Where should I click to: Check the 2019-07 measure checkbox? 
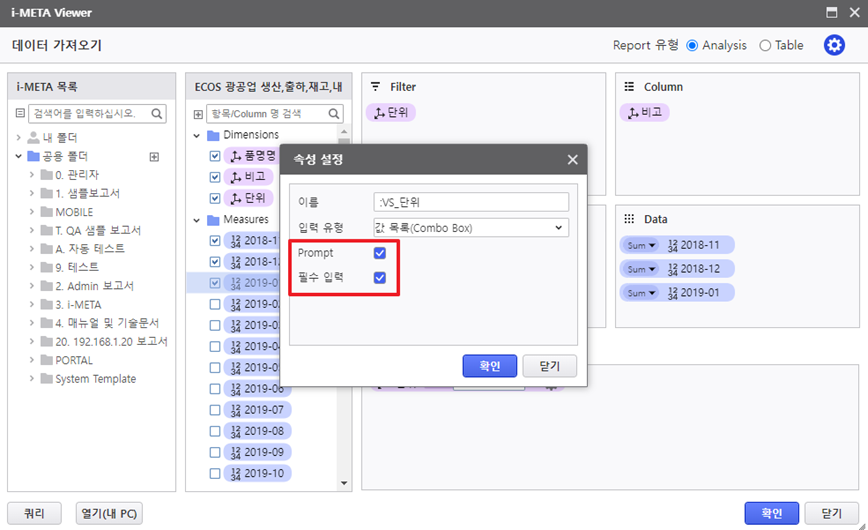(x=215, y=410)
